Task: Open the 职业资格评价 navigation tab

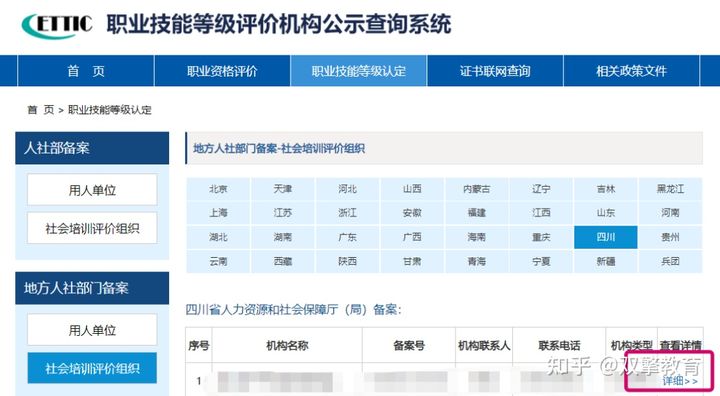Action: 222,71
